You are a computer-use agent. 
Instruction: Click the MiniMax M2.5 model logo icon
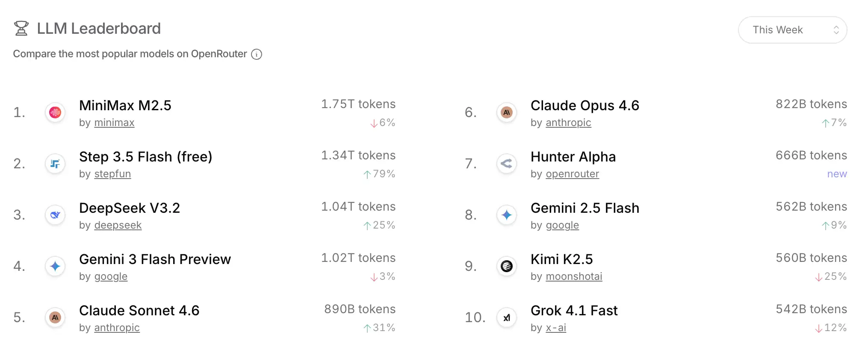55,112
